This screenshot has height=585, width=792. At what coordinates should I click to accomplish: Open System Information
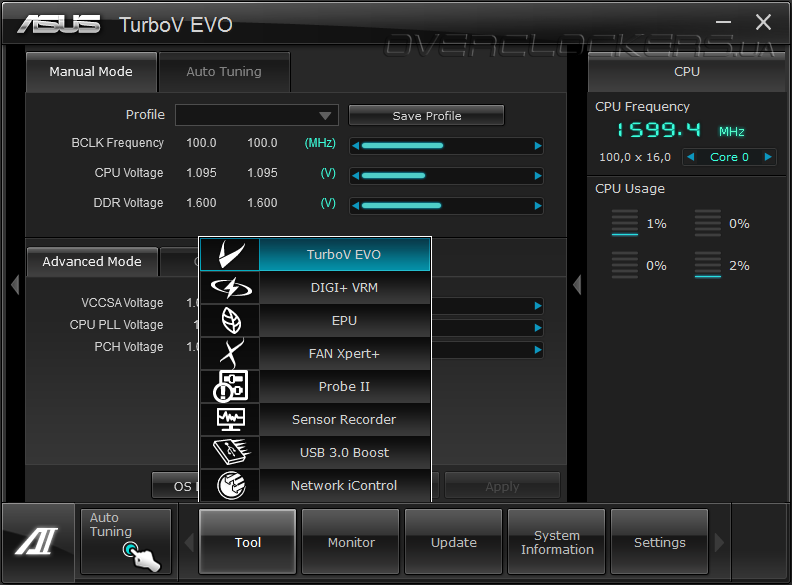[x=557, y=542]
